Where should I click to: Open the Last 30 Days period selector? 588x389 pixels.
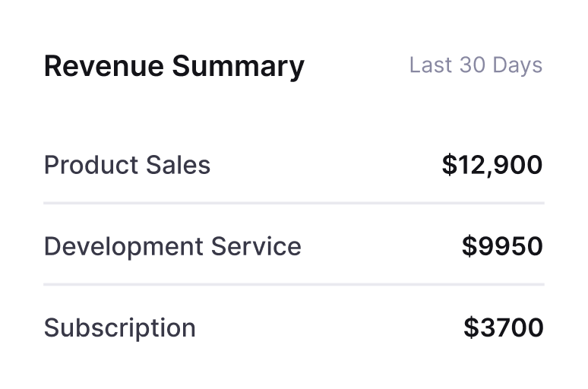coord(476,65)
